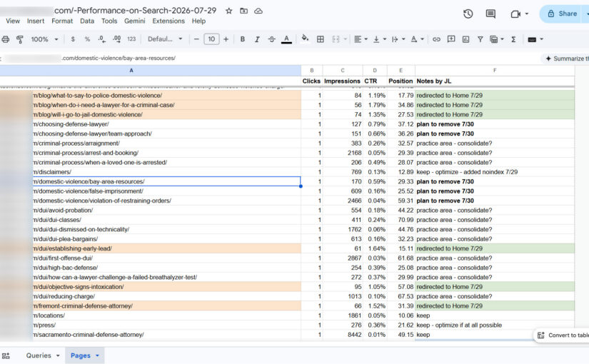This screenshot has height=364, width=589.
Task: Switch to the Queries sheet tab
Action: [x=39, y=355]
